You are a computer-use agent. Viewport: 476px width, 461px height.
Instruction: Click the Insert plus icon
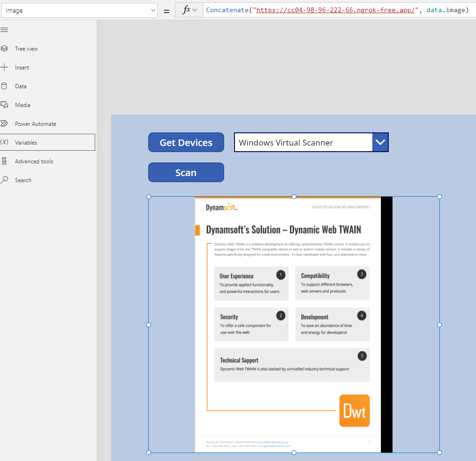4,67
